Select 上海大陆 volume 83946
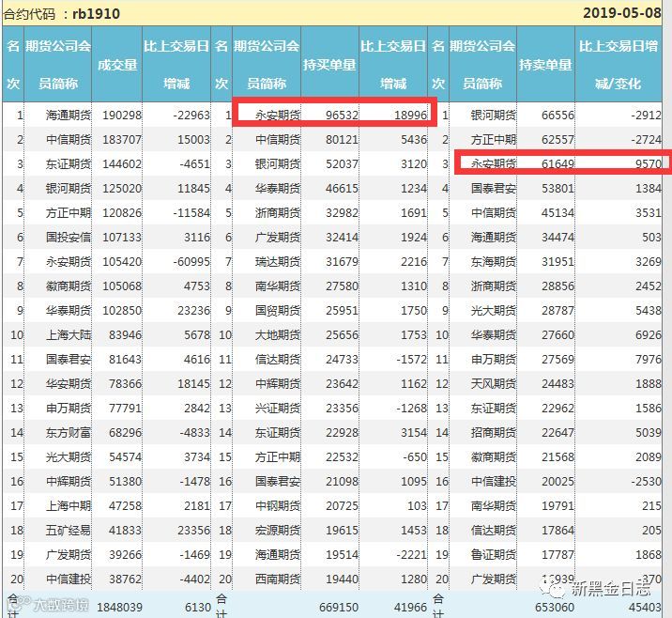Viewport: 672px width, 618px height. click(x=125, y=334)
